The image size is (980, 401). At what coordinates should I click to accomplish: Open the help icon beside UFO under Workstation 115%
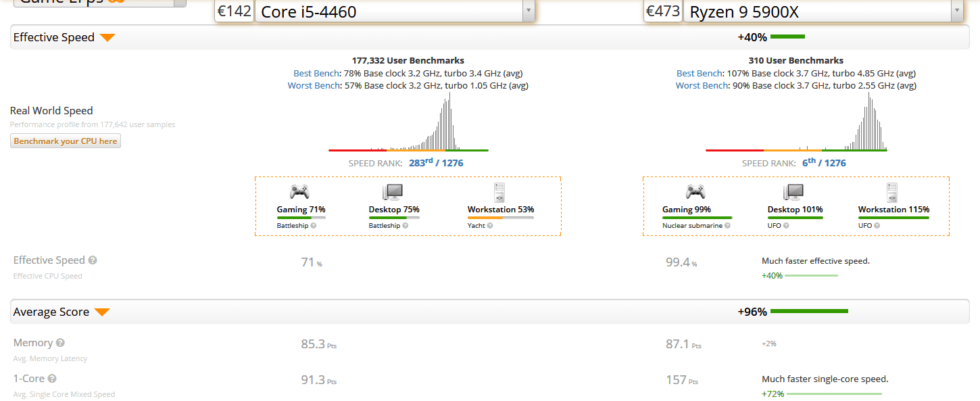[877, 225]
